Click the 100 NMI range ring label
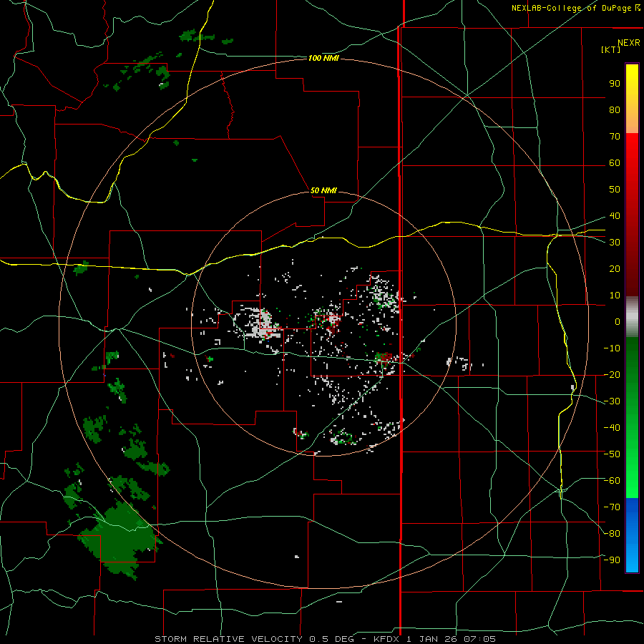The image size is (644, 644). click(323, 59)
